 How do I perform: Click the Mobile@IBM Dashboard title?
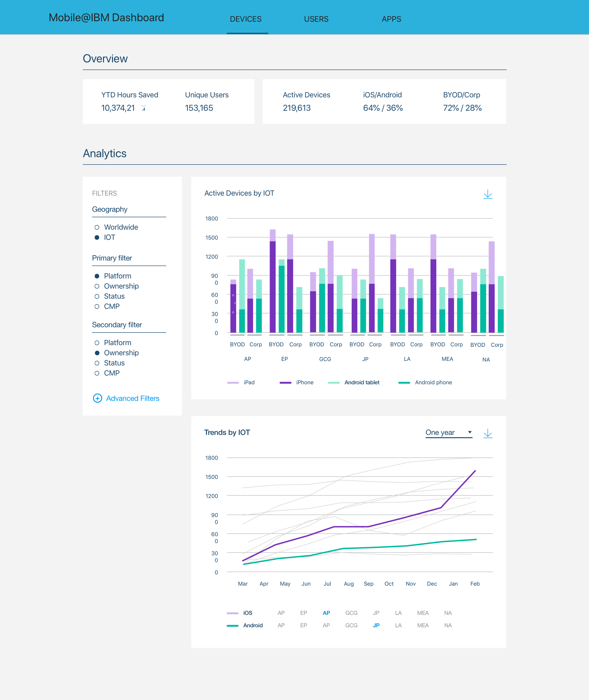click(x=106, y=17)
